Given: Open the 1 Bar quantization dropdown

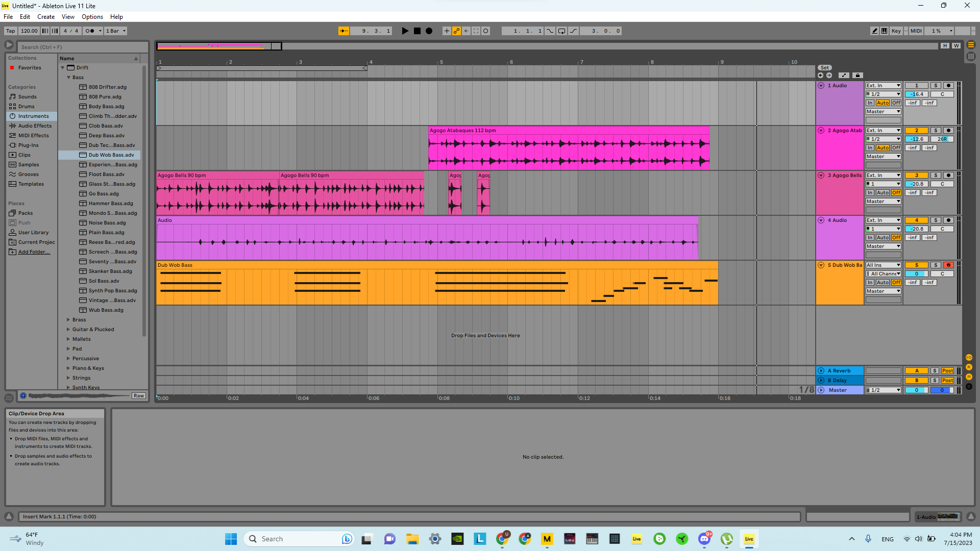Looking at the screenshot, I should (x=116, y=31).
